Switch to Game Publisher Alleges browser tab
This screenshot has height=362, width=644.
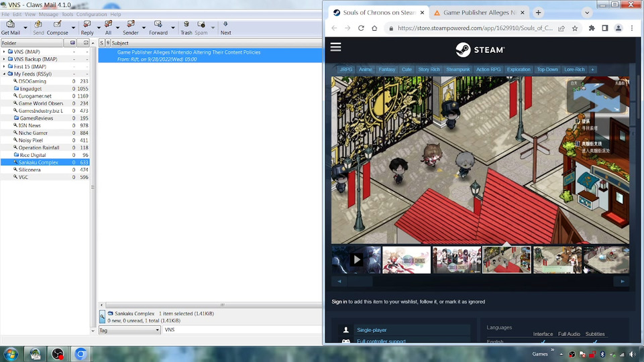point(479,12)
